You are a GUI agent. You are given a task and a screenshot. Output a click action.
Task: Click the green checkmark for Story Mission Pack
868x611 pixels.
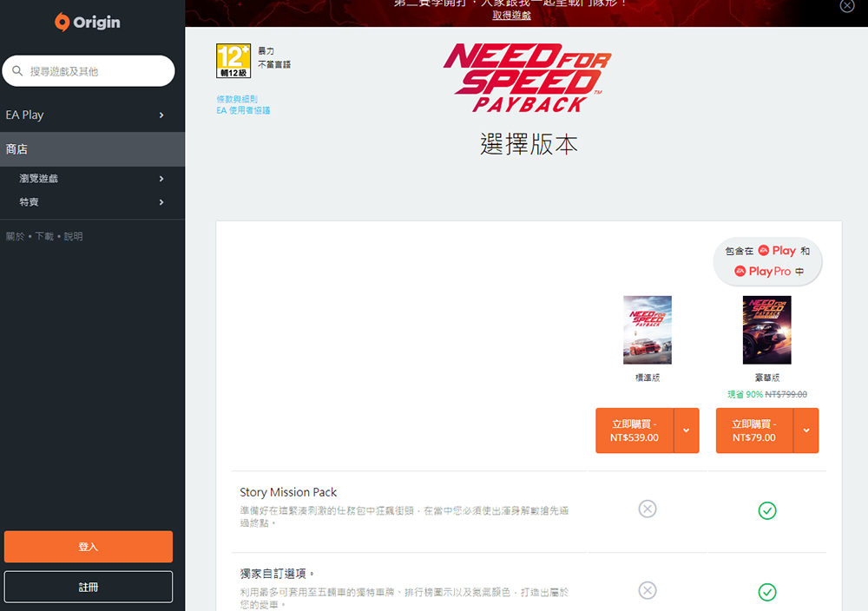[767, 511]
